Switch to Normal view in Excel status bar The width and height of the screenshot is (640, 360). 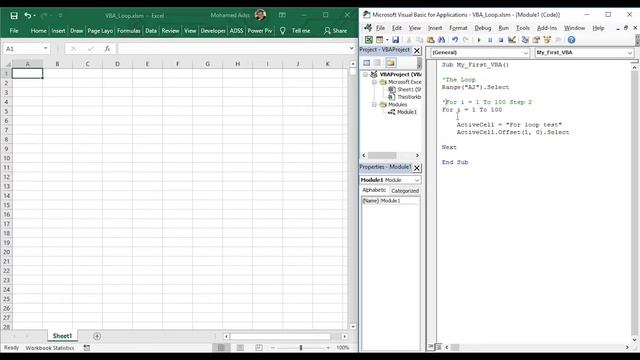(x=221, y=347)
